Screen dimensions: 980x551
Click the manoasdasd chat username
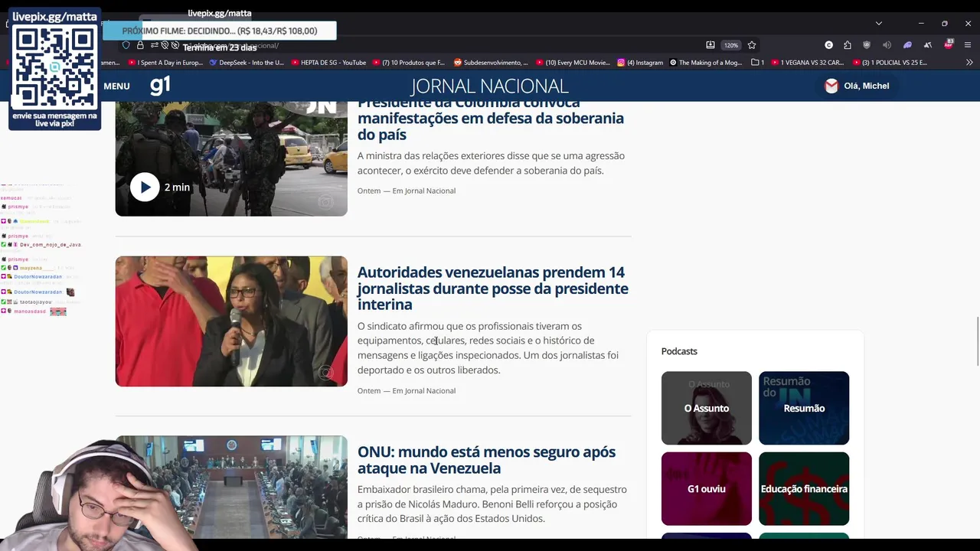[30, 311]
